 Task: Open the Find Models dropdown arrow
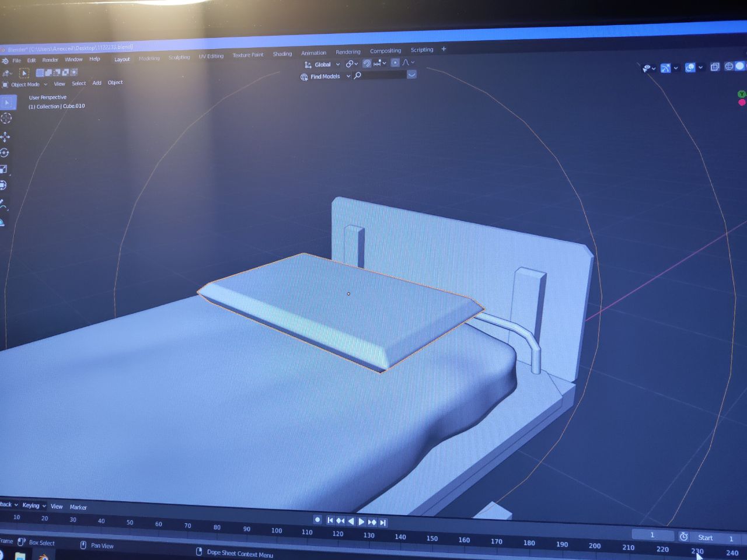point(348,76)
